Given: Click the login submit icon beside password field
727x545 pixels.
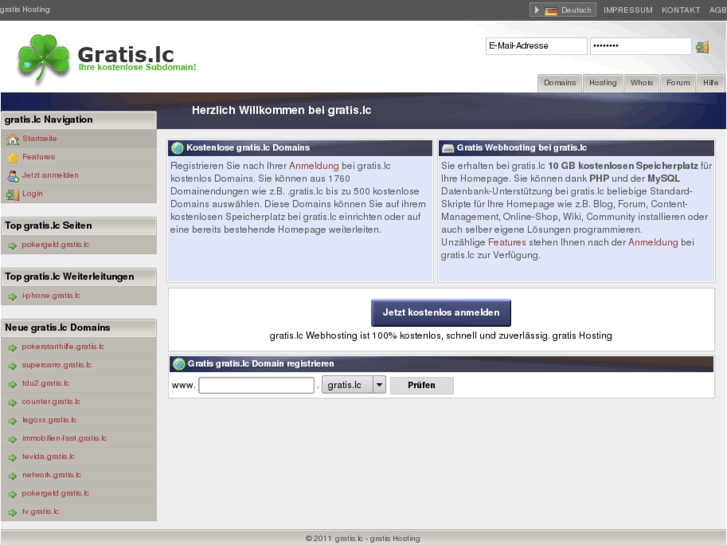Looking at the screenshot, I should [702, 46].
